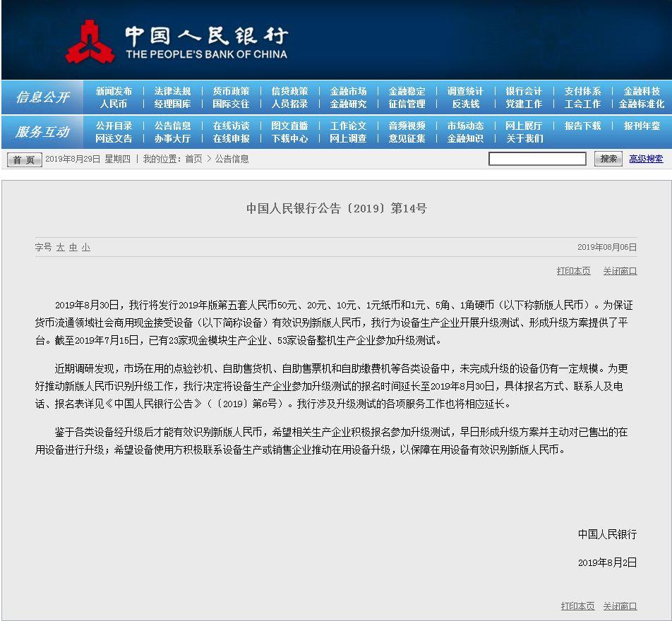The image size is (672, 621).
Task: Click top 关闭窗口 close link
Action: pos(620,271)
